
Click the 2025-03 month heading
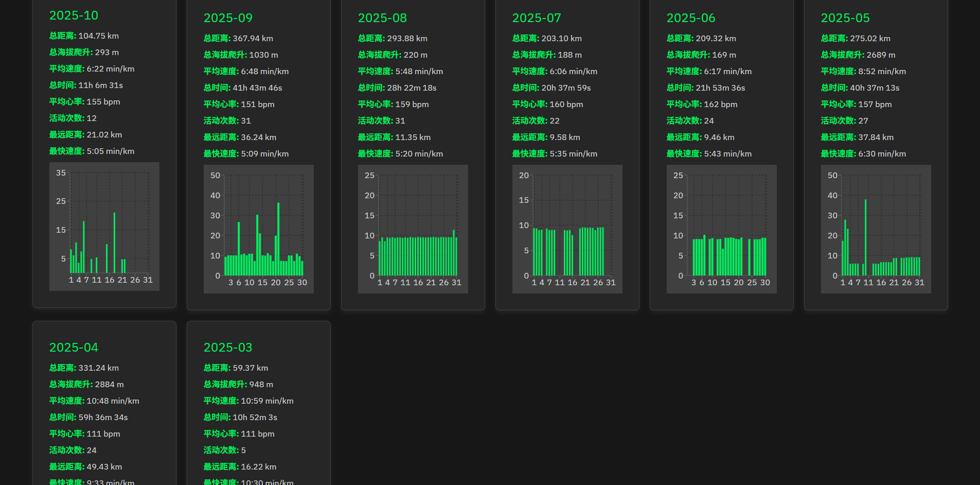[x=228, y=348]
